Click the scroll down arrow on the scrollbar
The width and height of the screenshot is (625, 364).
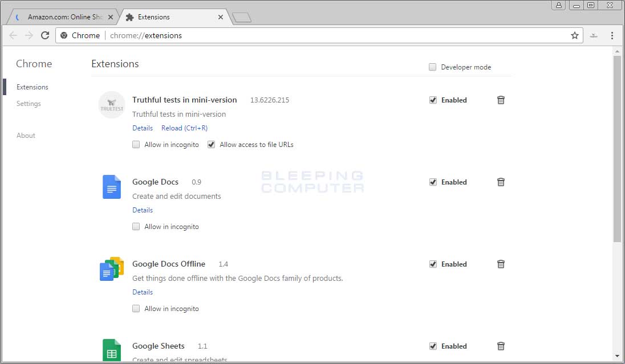617,357
